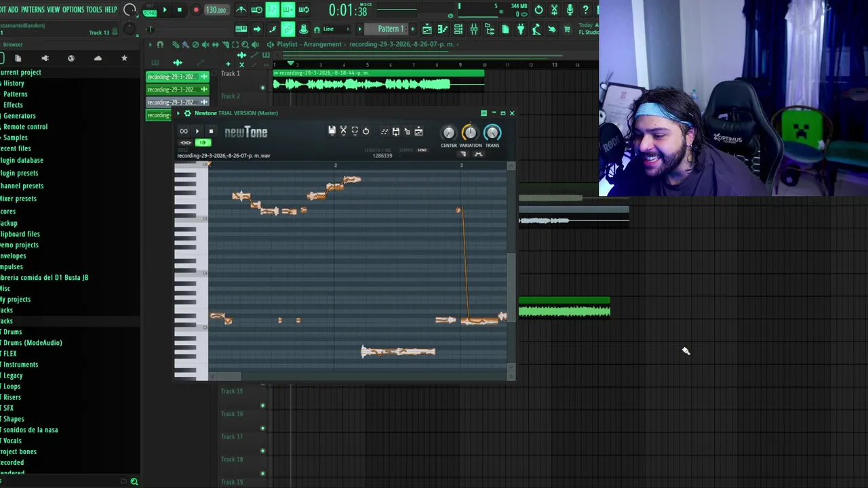The height and width of the screenshot is (488, 868).
Task: Select Playlist mute tool icon
Action: point(205,45)
